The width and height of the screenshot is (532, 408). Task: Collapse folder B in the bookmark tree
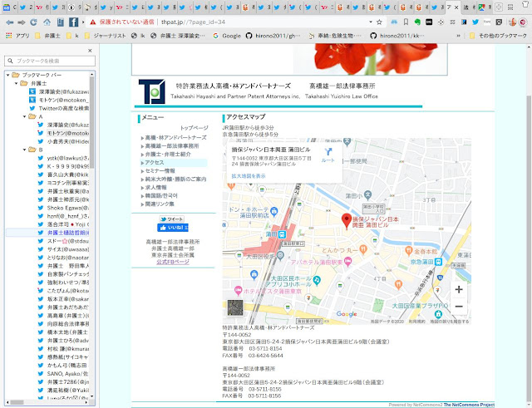[x=24, y=150]
